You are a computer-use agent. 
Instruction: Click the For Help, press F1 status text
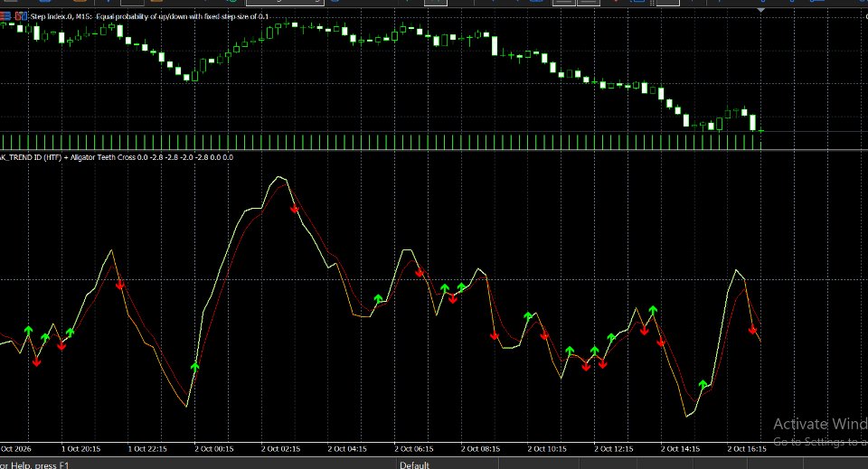click(x=34, y=465)
